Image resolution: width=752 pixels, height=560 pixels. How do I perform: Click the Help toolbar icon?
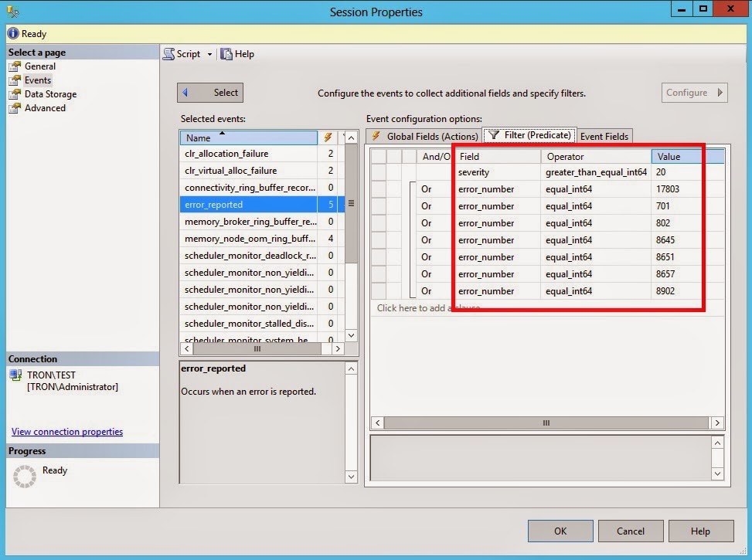click(226, 54)
